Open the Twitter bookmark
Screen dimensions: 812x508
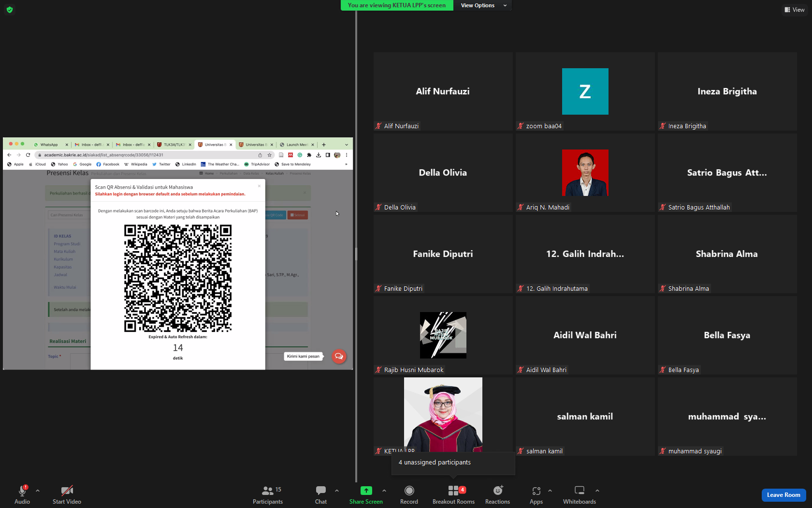pos(161,164)
